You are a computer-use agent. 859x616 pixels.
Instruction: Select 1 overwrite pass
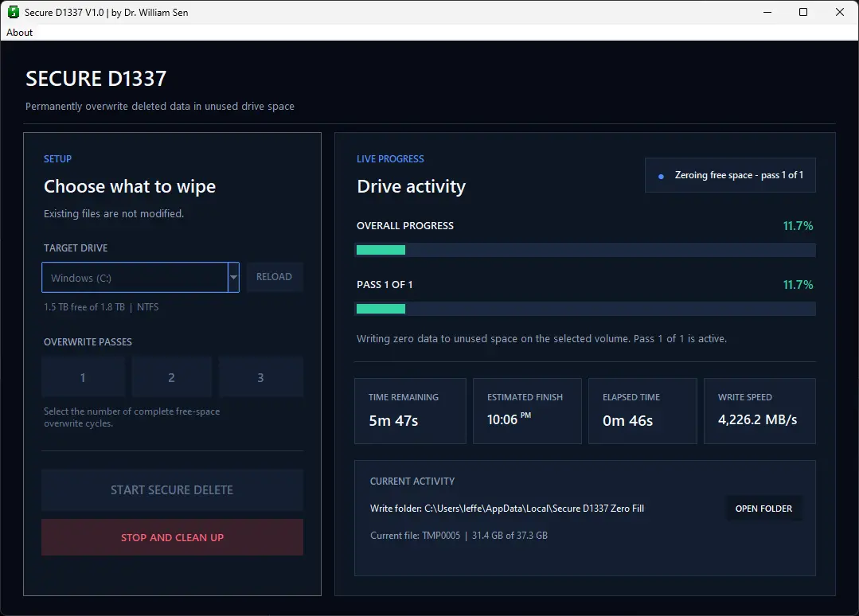pyautogui.click(x=83, y=376)
